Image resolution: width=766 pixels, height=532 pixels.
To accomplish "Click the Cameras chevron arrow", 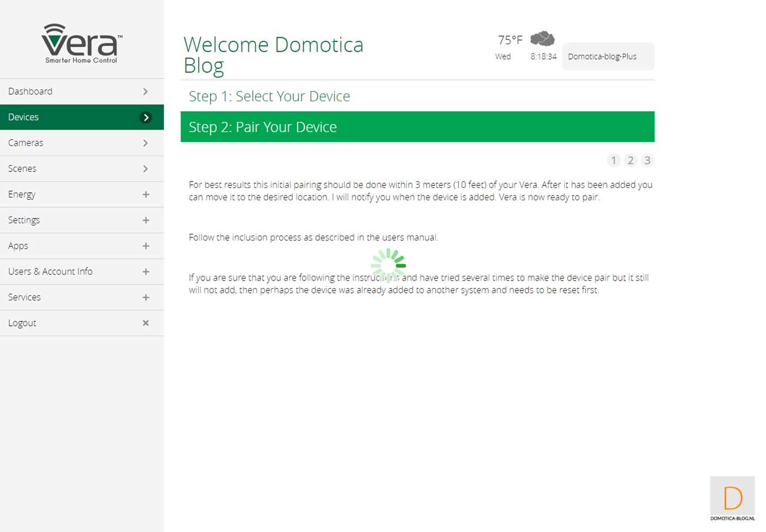I will click(x=146, y=143).
